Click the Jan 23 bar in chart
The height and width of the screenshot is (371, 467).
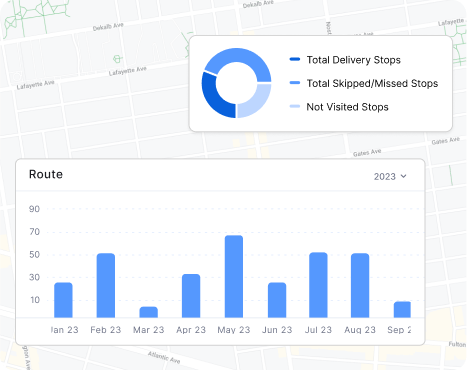[63, 300]
